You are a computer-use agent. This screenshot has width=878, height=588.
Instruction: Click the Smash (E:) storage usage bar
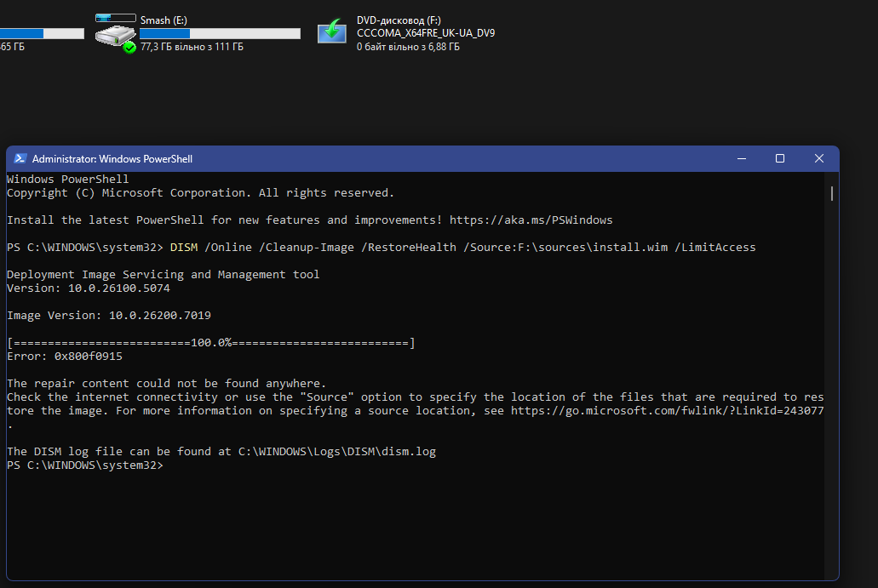[x=220, y=33]
